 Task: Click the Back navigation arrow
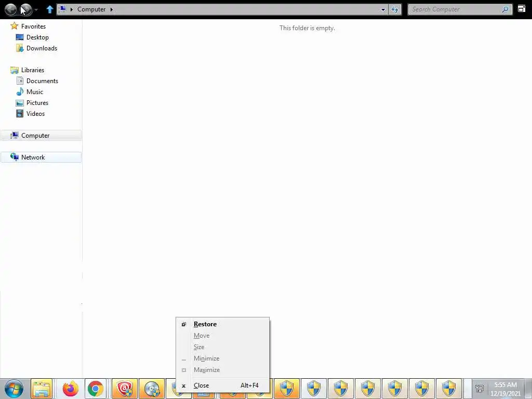(10, 9)
